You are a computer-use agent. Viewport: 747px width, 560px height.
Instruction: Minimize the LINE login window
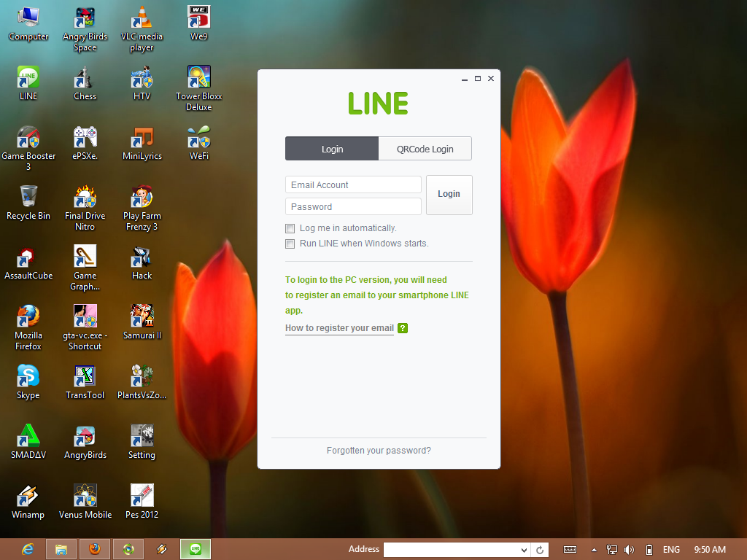tap(465, 79)
